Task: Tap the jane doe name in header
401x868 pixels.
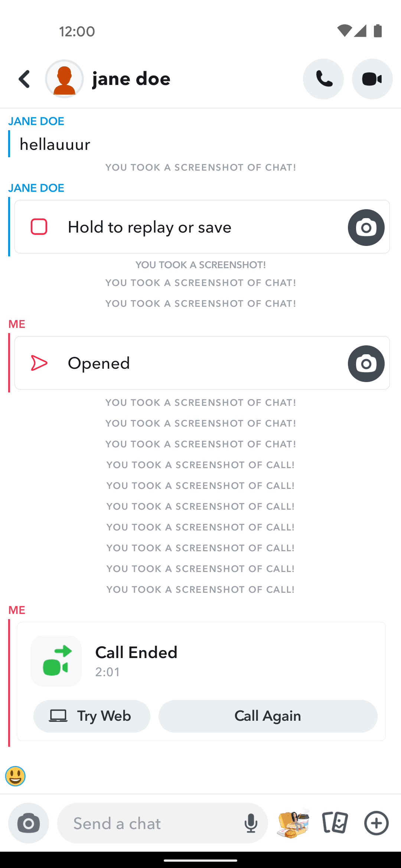Action: pyautogui.click(x=131, y=79)
